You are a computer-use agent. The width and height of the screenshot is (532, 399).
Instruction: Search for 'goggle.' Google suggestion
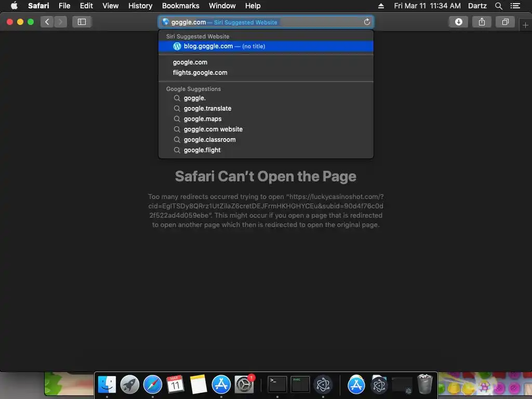coord(266,98)
